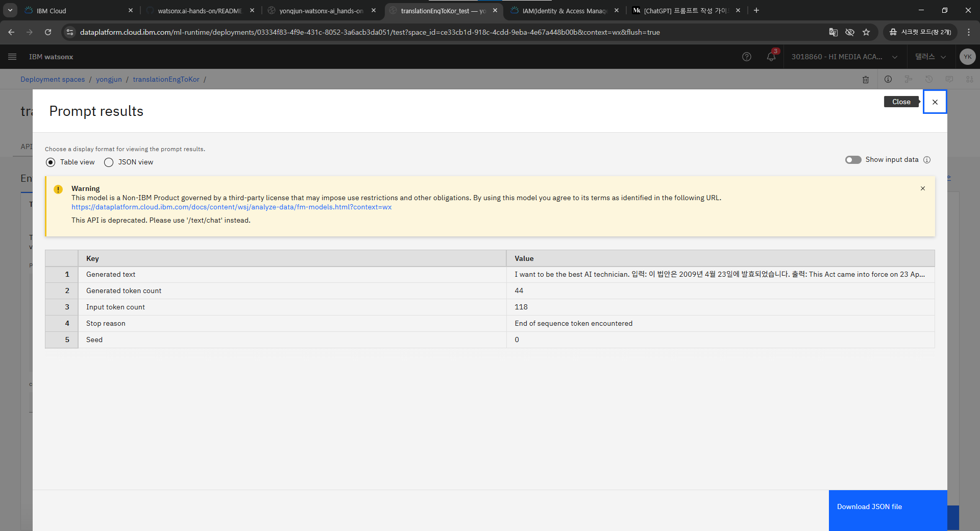
Task: Bookmark this page with the star
Action: 866,32
